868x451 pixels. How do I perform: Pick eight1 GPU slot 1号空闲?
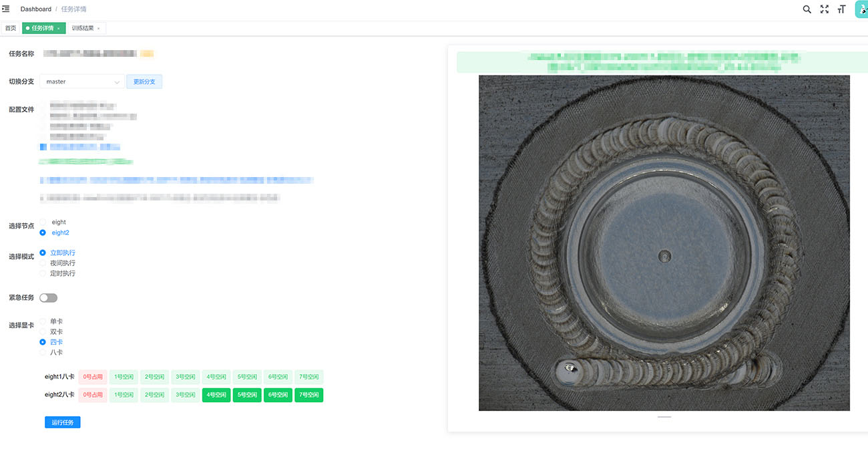point(124,377)
